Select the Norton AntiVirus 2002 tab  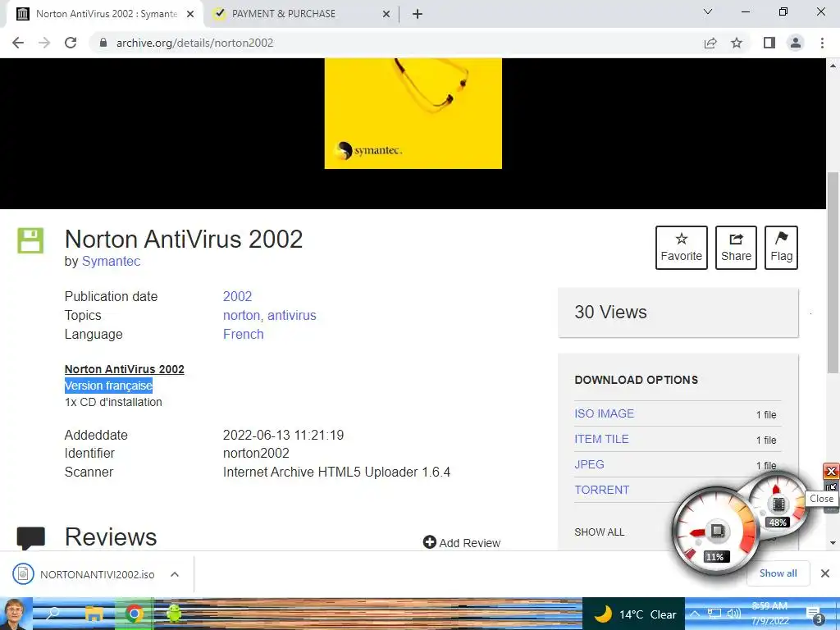pos(107,14)
